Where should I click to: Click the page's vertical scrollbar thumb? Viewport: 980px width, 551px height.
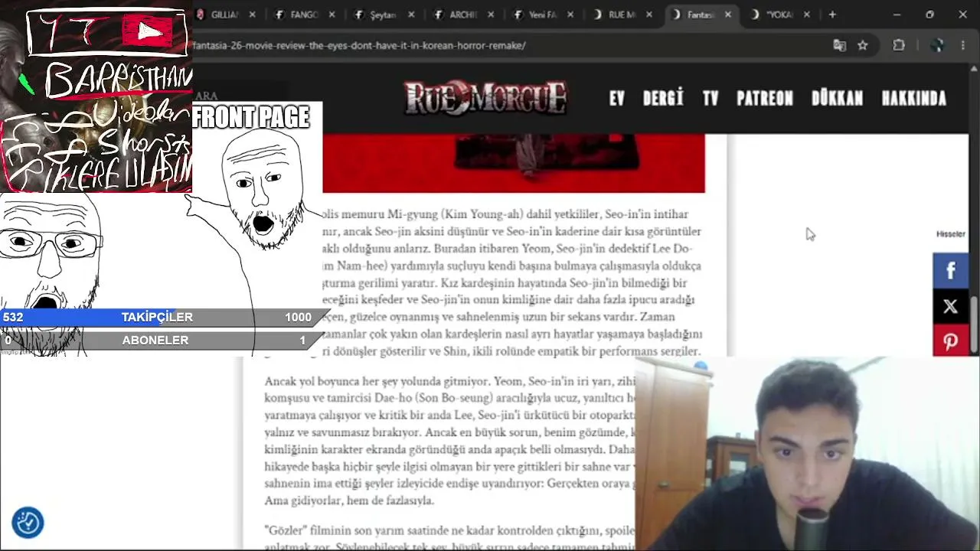click(975, 325)
